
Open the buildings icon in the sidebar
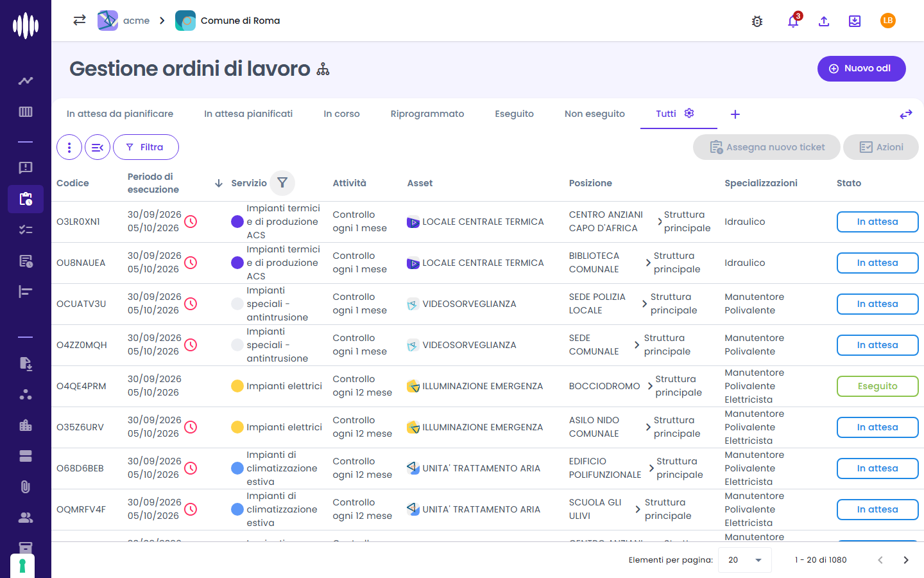[26, 425]
